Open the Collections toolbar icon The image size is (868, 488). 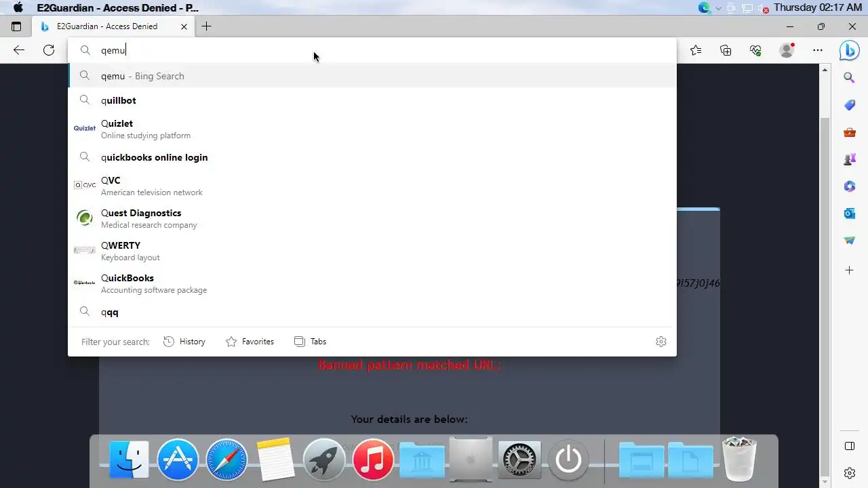726,50
